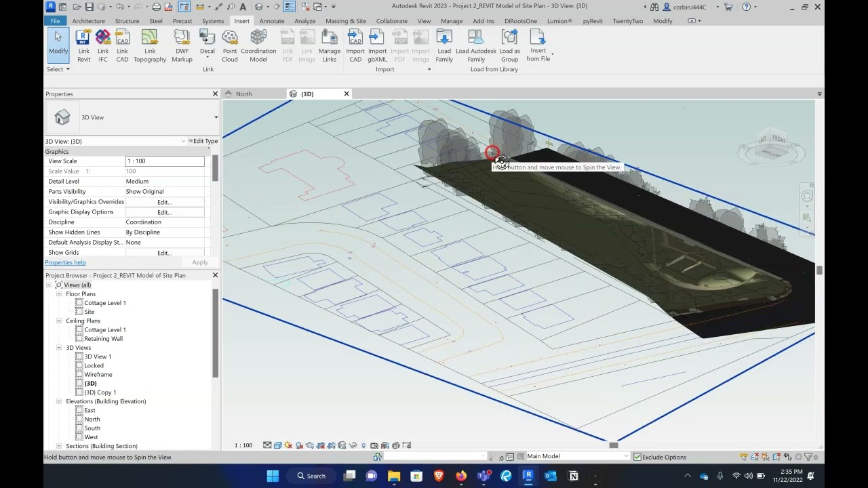Toggle Thin Lines in quick access toolbar
Screen dimensions: 868x488
tap(290, 7)
